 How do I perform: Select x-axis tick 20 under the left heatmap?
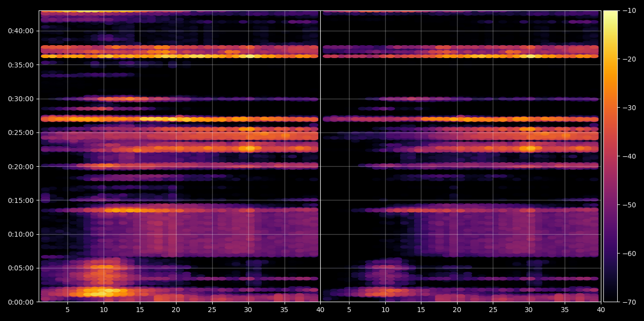pos(176,310)
